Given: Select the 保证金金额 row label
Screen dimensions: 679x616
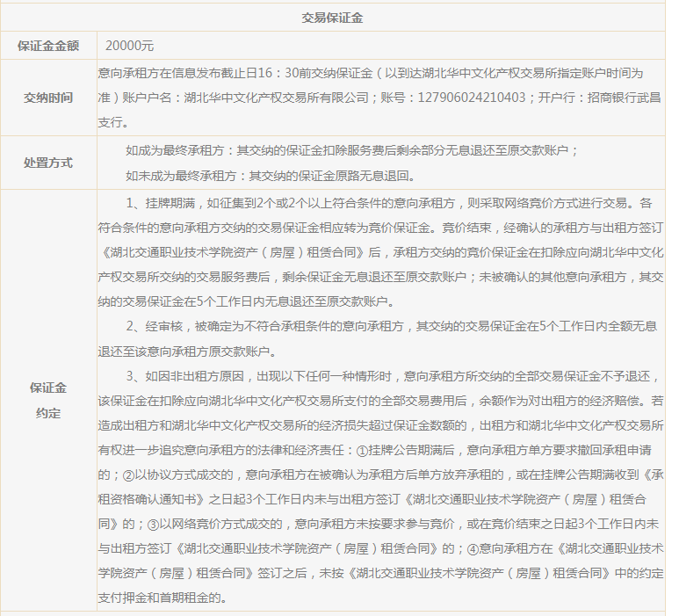Looking at the screenshot, I should click(x=48, y=46).
